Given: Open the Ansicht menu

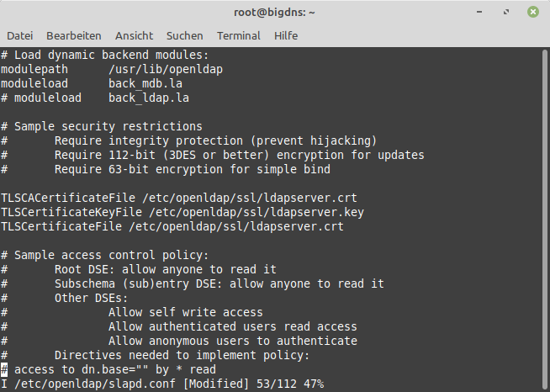Looking at the screenshot, I should point(134,36).
